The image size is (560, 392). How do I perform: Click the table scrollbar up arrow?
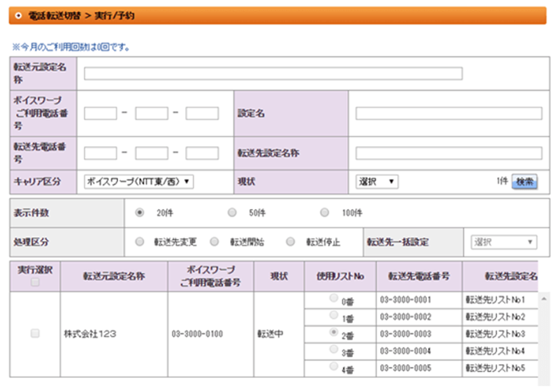[x=544, y=299]
